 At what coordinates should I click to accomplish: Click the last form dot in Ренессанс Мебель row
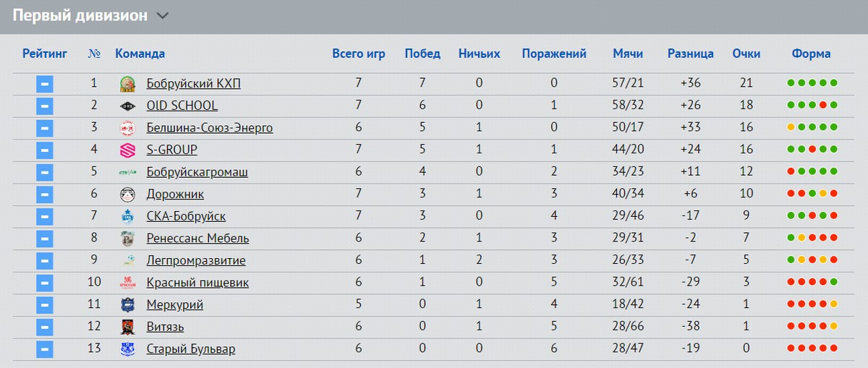(x=834, y=239)
